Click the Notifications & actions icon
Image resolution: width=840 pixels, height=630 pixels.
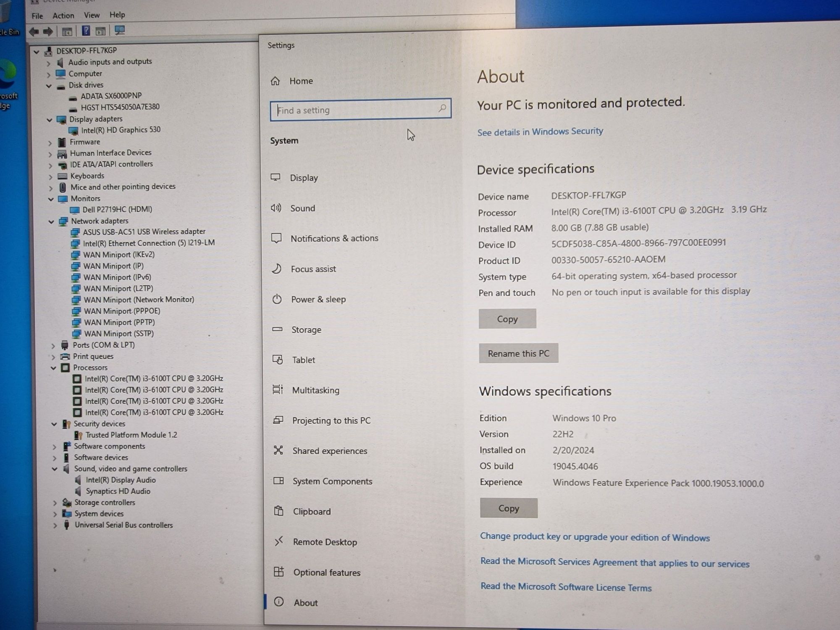tap(276, 238)
